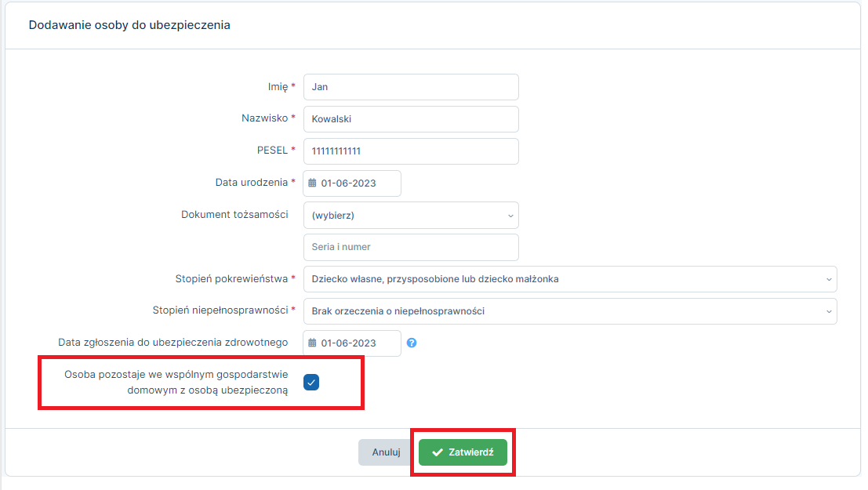Screen dimensions: 868x490
Task: Click the Seria i numer input
Action: pyautogui.click(x=410, y=247)
